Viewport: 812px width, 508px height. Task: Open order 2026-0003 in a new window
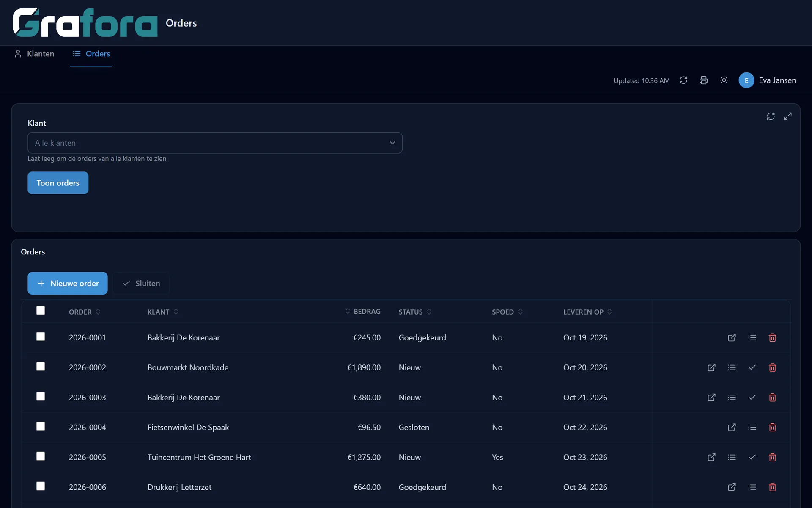click(711, 398)
